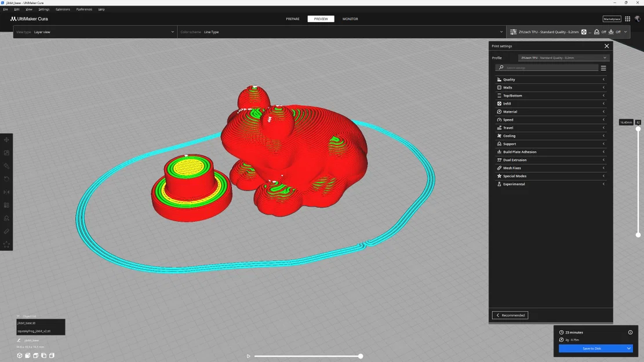Click the print time info icon

pyautogui.click(x=630, y=332)
